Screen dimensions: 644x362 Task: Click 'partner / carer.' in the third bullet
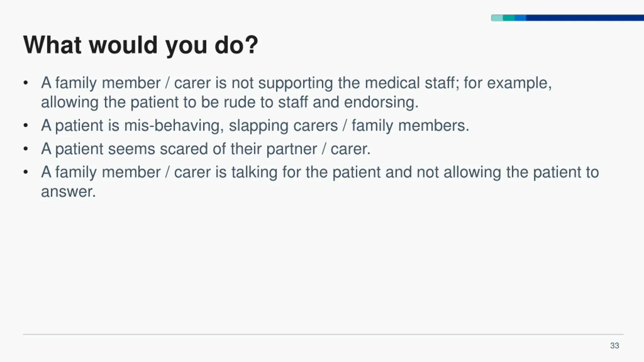[318, 149]
